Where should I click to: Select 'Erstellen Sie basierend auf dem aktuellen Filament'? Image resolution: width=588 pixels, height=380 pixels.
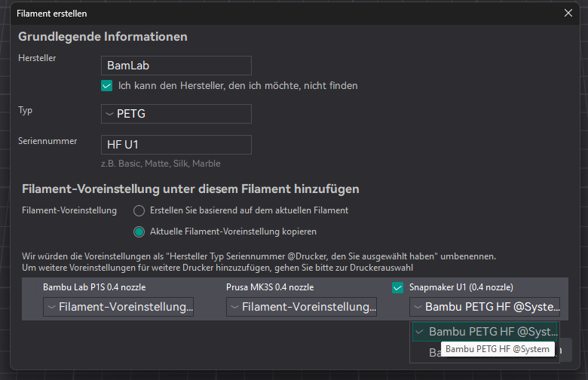pos(139,210)
